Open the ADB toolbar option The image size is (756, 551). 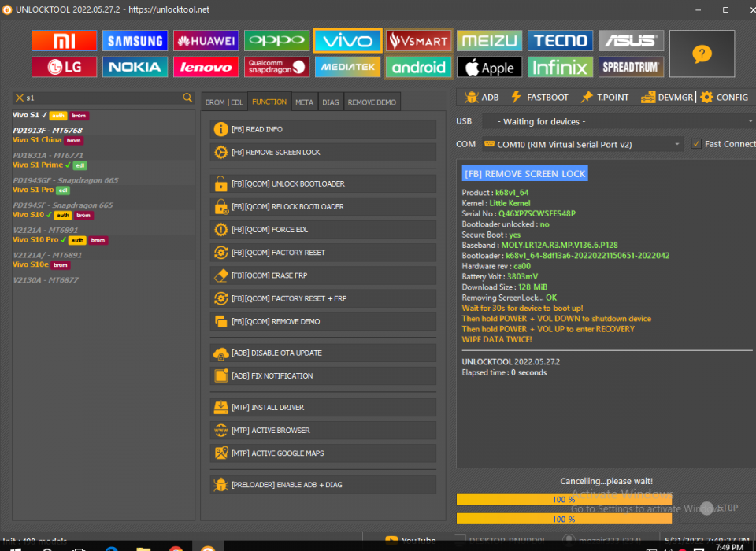(x=482, y=98)
